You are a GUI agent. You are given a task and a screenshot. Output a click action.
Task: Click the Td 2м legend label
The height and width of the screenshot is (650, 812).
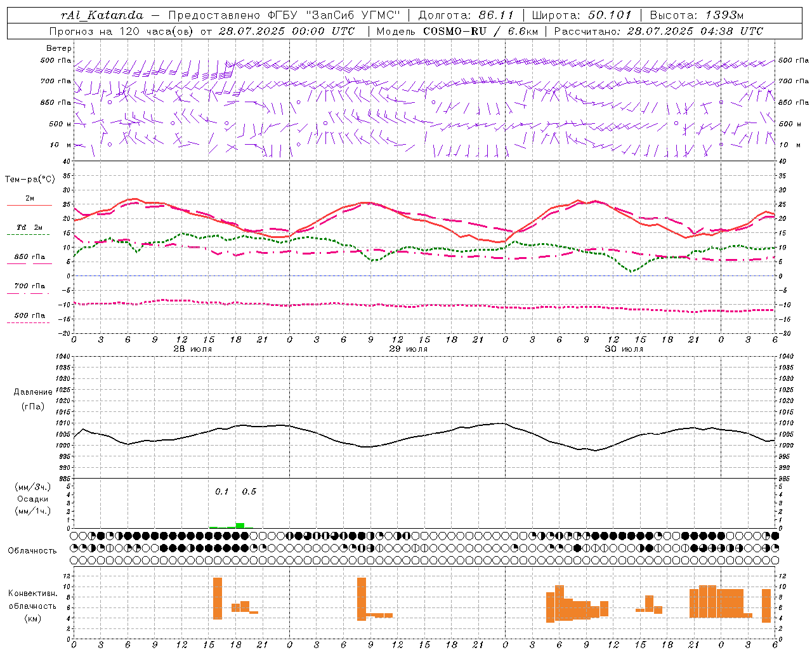(x=30, y=227)
